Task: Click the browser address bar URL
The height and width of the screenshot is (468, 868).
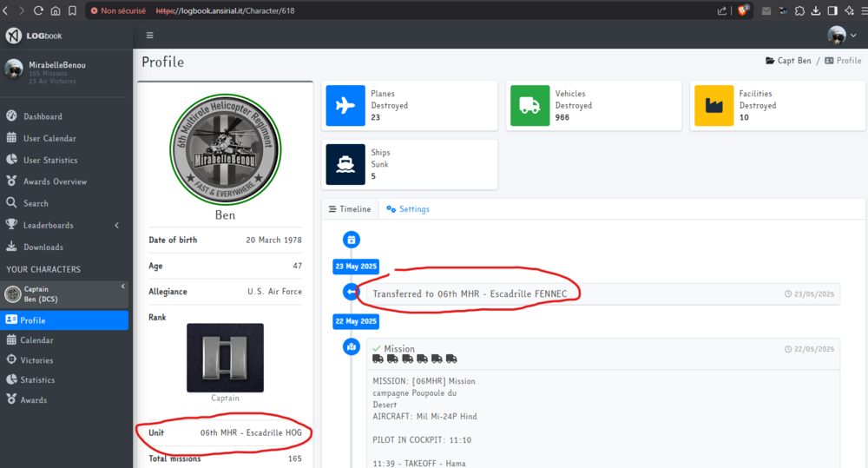Action: pos(225,10)
